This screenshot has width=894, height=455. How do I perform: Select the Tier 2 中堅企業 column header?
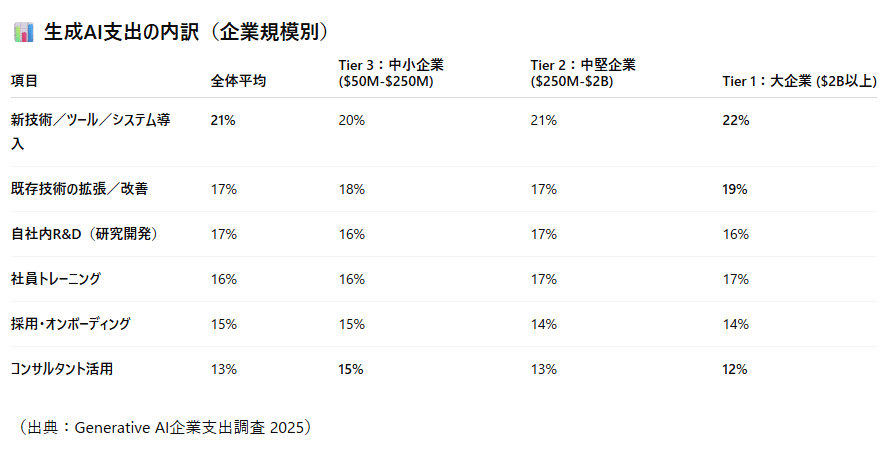[582, 73]
